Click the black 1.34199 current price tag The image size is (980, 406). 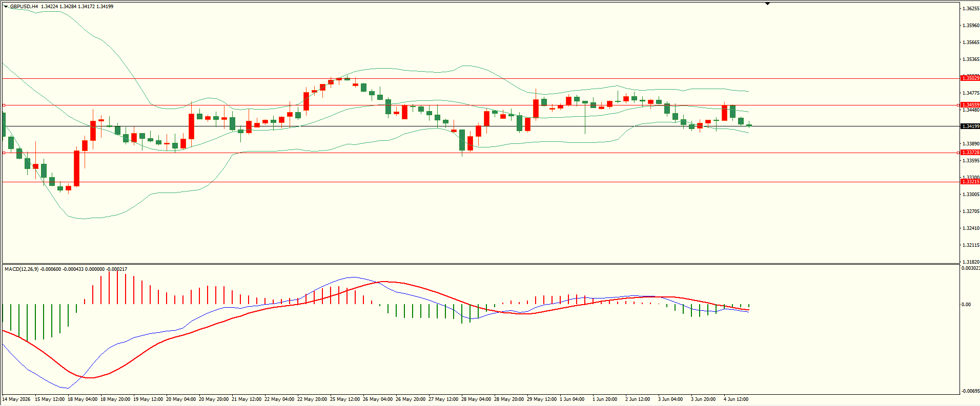970,126
